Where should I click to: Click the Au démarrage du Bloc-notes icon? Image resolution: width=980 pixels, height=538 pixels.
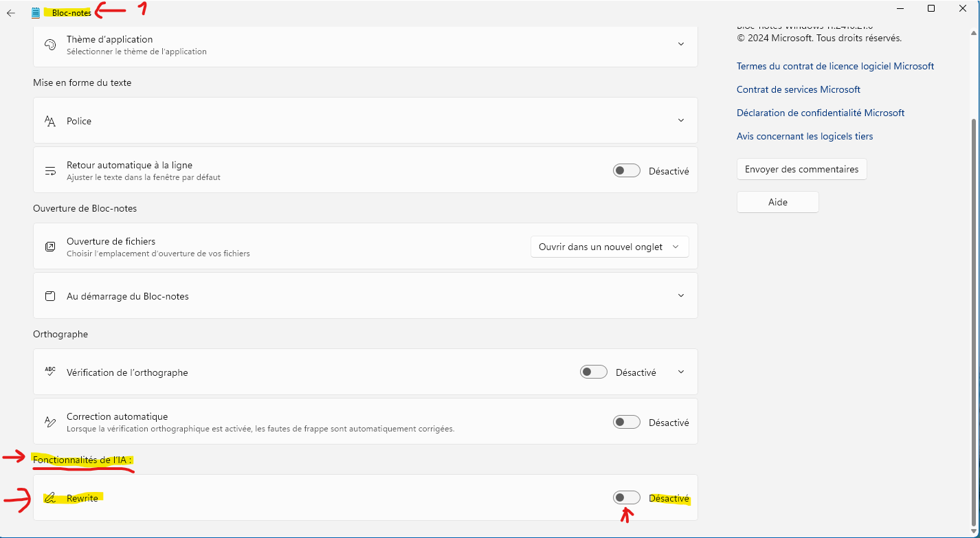point(50,296)
